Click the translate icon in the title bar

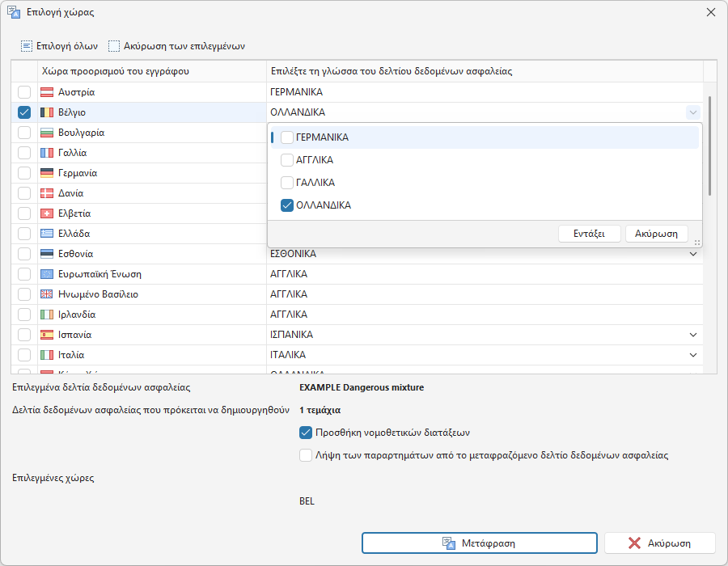point(14,12)
